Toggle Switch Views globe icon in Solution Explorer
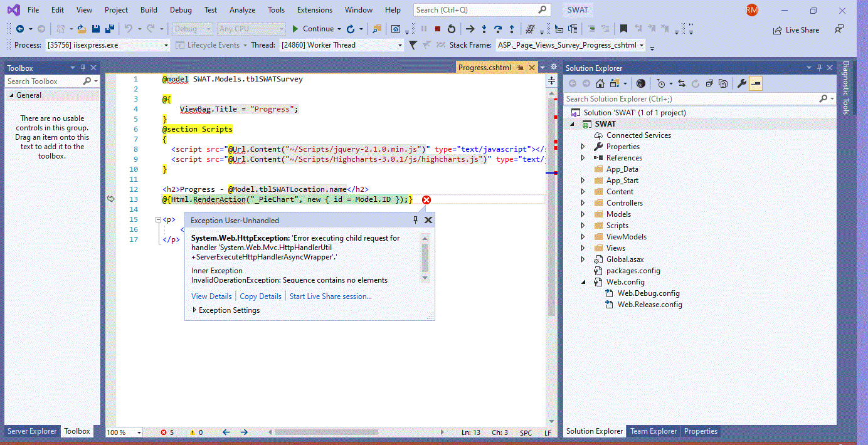Image resolution: width=868 pixels, height=445 pixels. coord(640,83)
